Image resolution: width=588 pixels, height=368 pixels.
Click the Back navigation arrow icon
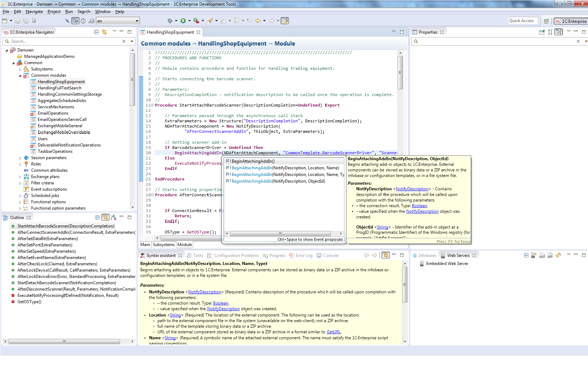tap(258, 21)
